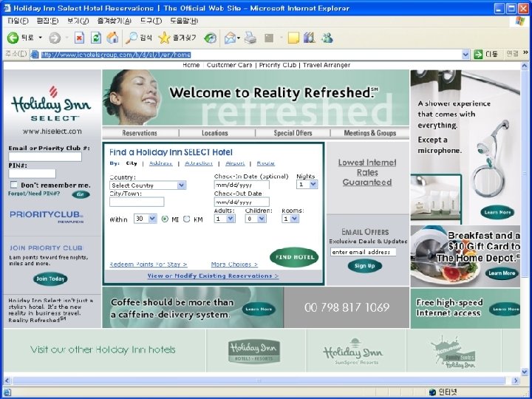532x399 pixels.
Task: Open the 도구(T) Tools menu
Action: (151, 21)
